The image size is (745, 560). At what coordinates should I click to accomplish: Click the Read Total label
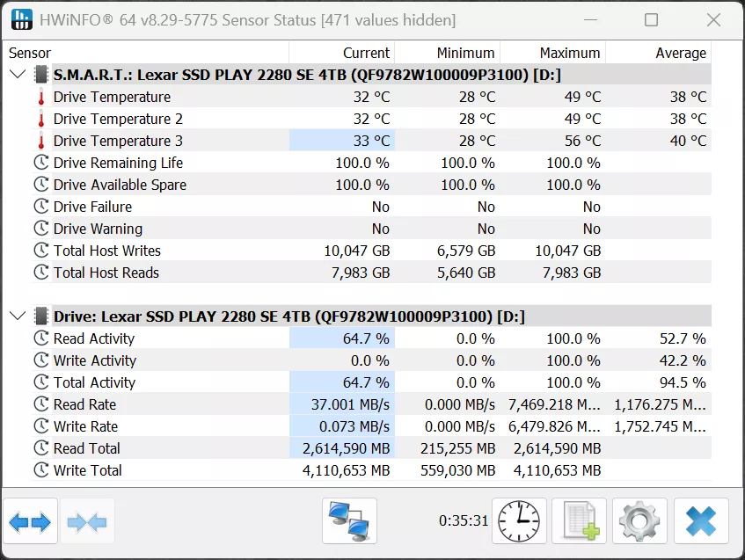(86, 448)
